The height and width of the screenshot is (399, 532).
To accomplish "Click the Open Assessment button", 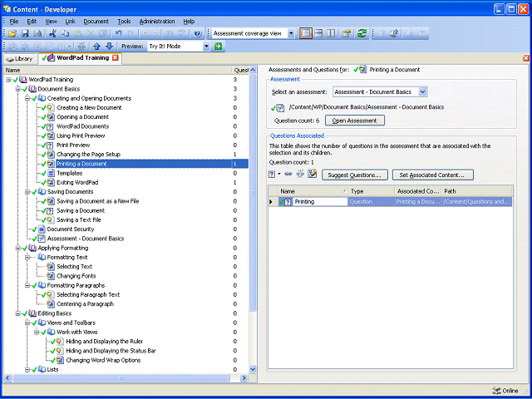I will coord(355,121).
